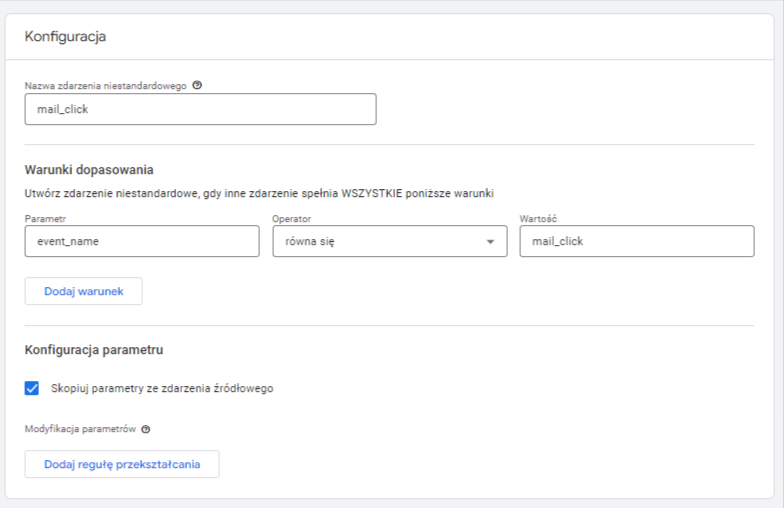Click the Dodaj warunek button
Viewport: 784px width, 508px height.
coord(84,291)
